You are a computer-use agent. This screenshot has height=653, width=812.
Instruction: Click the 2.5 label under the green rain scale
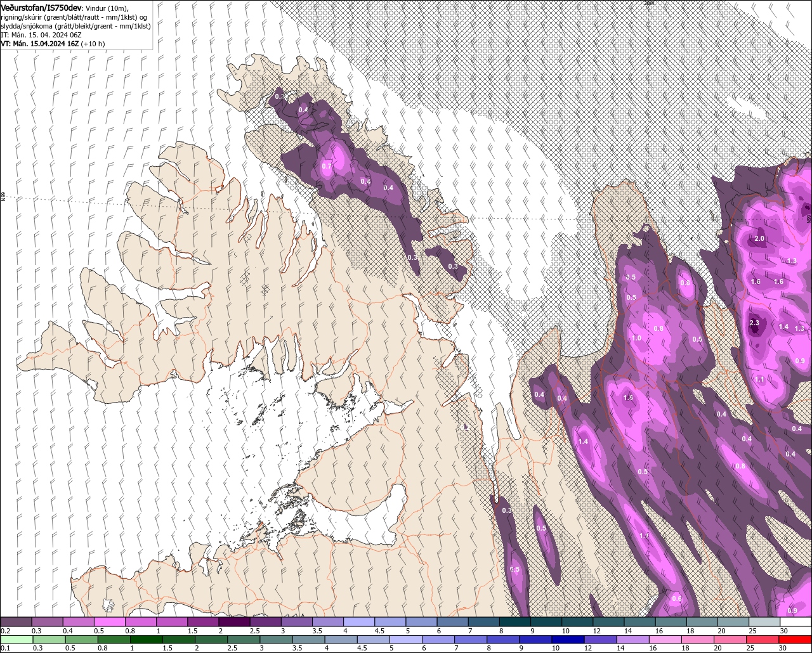pos(232,648)
